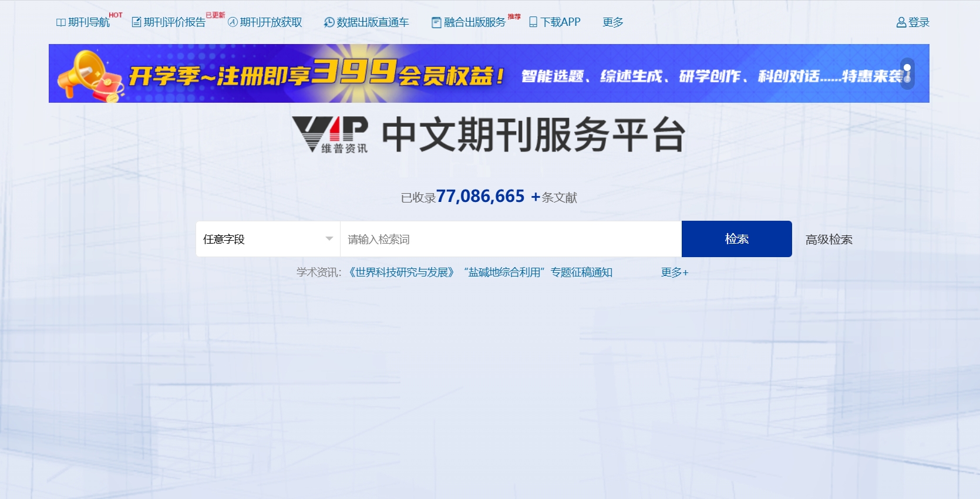Click the blue 检索 search button
Screen dimensions: 980x499
pos(737,239)
